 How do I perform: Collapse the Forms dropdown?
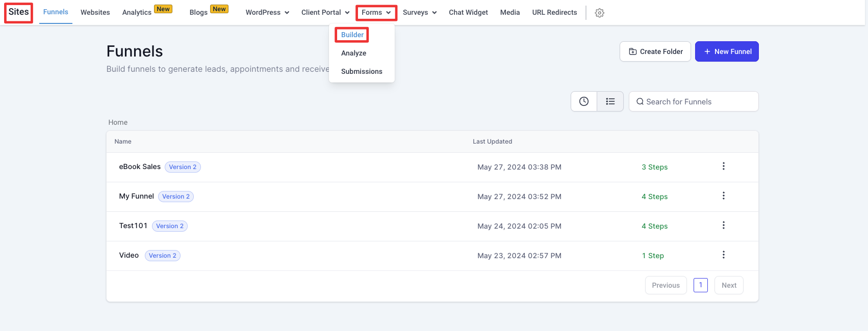(376, 12)
